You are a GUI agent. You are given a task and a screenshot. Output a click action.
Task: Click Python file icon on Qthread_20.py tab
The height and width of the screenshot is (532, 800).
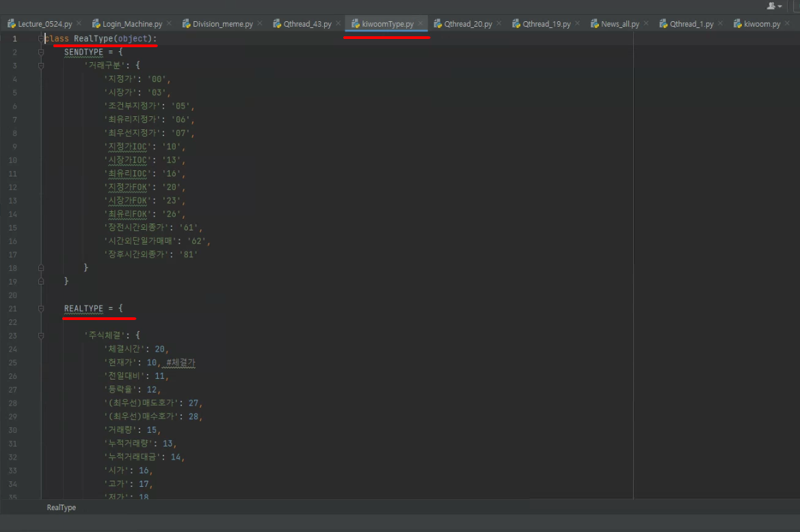point(438,23)
